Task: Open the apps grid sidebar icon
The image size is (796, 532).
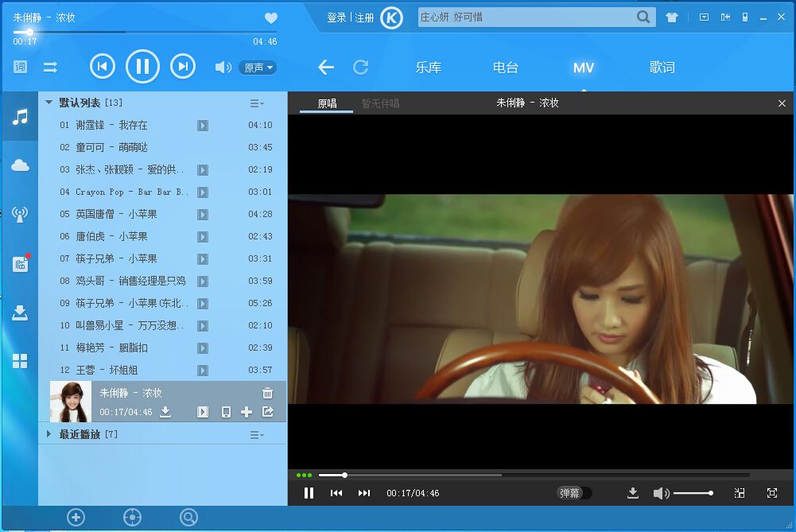Action: click(x=21, y=361)
